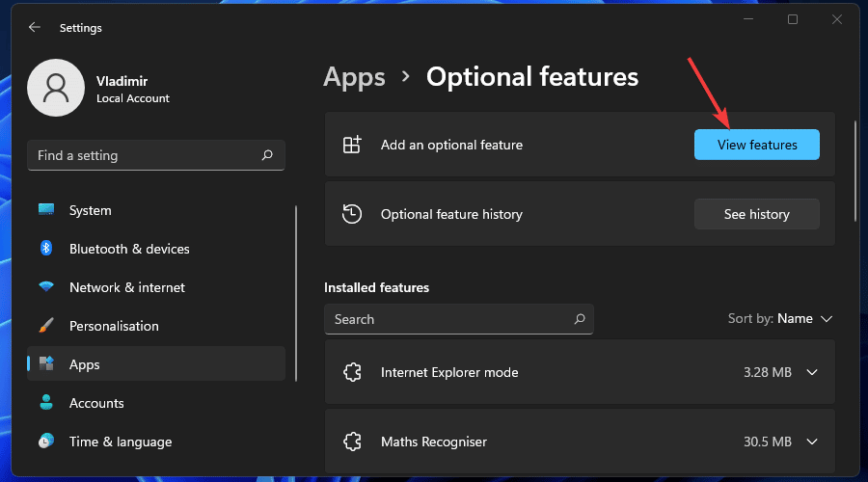868x482 pixels.
Task: Click the 30.5 MB size value
Action: click(768, 442)
